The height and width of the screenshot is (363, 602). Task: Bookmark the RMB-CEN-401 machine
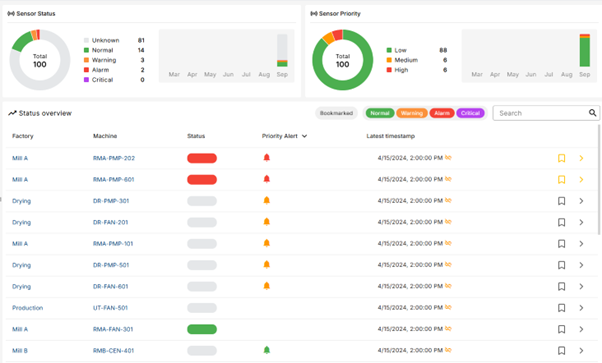561,351
